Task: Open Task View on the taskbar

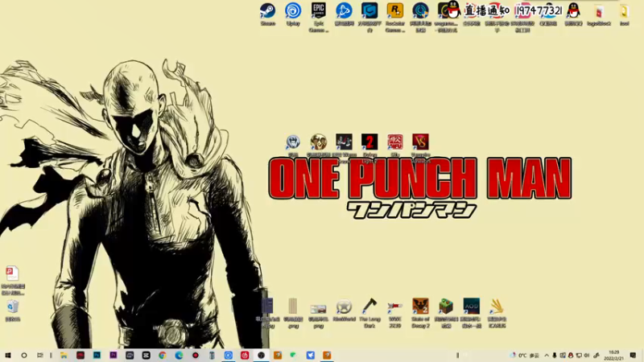Action: click(39, 356)
